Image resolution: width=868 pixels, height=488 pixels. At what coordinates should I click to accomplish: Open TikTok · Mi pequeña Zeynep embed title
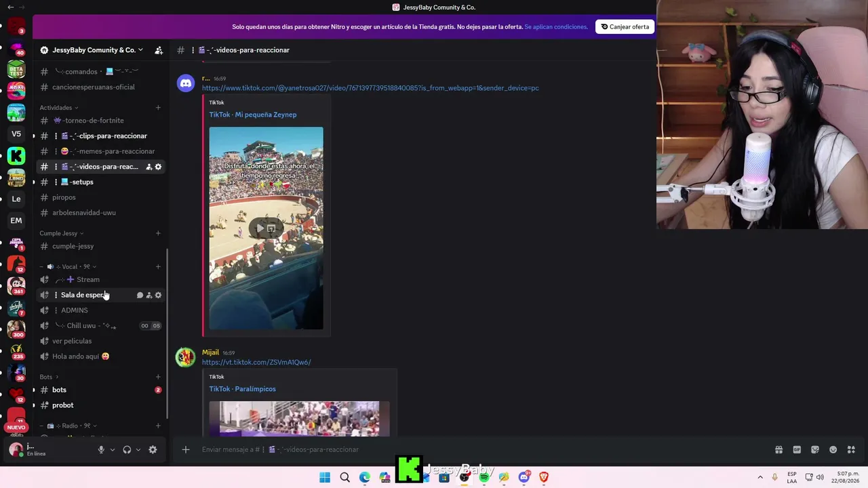click(x=252, y=115)
